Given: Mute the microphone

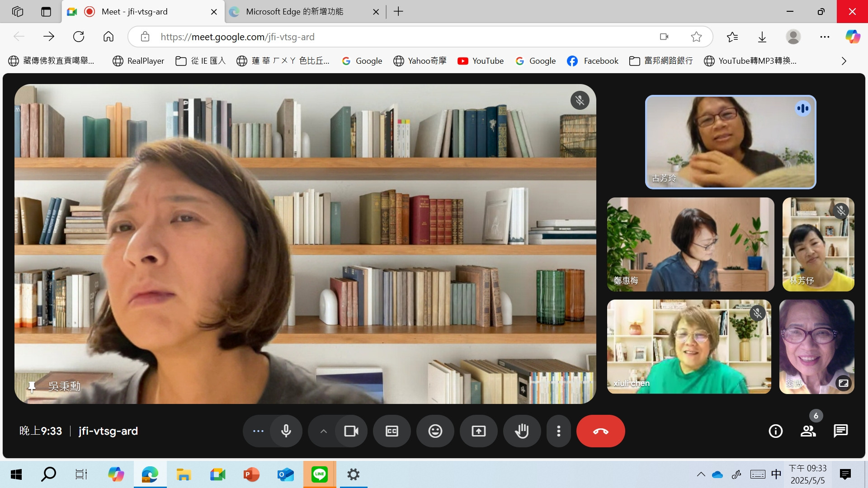Looking at the screenshot, I should (x=286, y=431).
